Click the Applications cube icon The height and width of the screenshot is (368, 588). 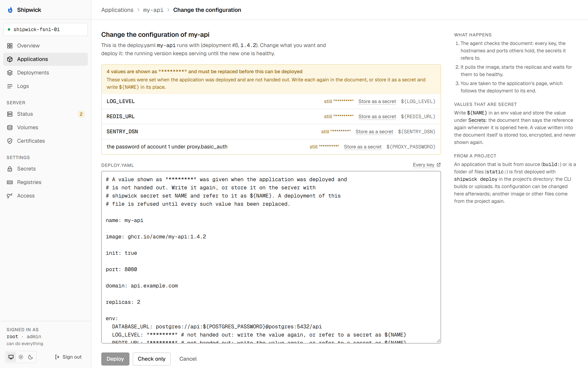coord(10,59)
